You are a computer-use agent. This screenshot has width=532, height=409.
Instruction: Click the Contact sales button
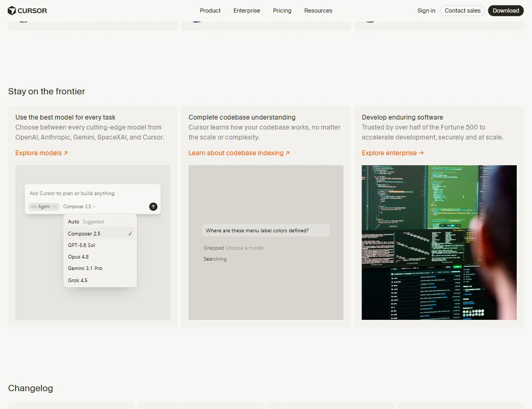pyautogui.click(x=462, y=10)
